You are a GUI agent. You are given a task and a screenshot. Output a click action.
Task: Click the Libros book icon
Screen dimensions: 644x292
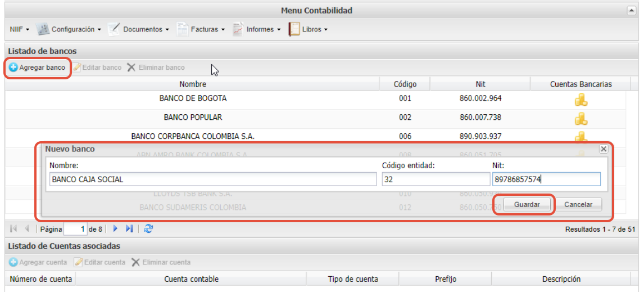(294, 30)
